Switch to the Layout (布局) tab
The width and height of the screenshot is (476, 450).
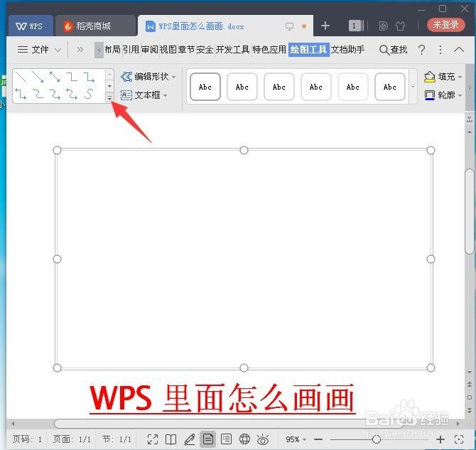(113, 49)
